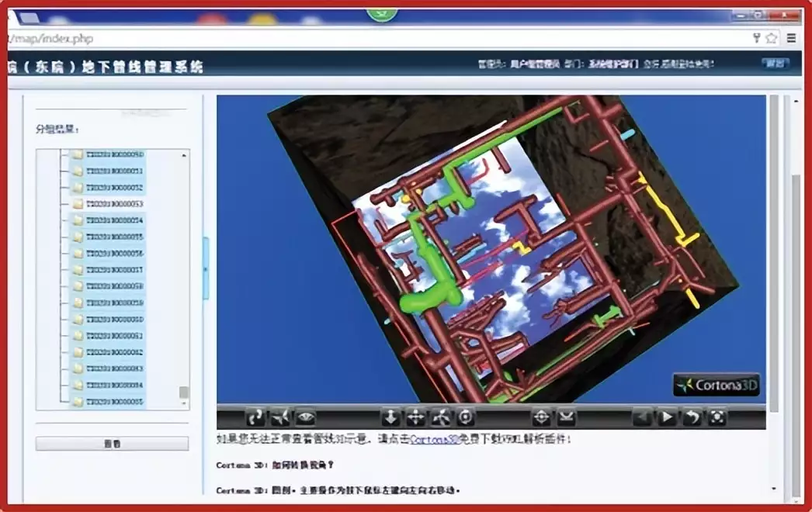Click the blue button in the top-right header
The image size is (812, 512).
click(773, 64)
